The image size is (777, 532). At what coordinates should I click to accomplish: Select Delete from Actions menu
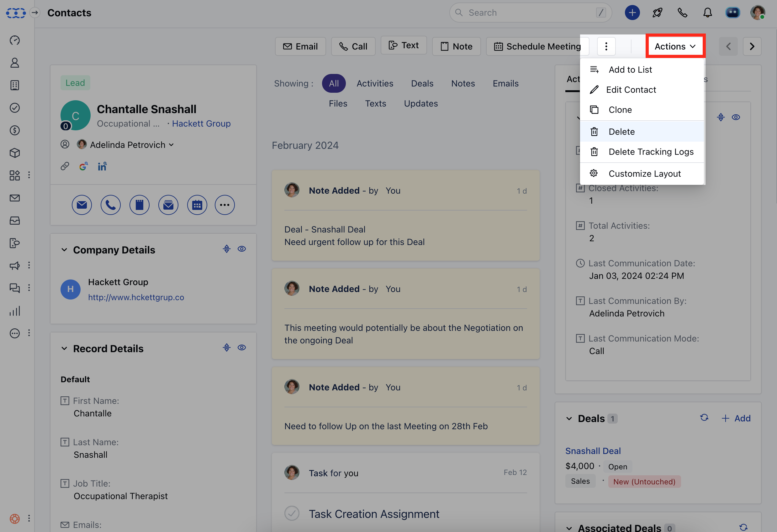(x=621, y=132)
